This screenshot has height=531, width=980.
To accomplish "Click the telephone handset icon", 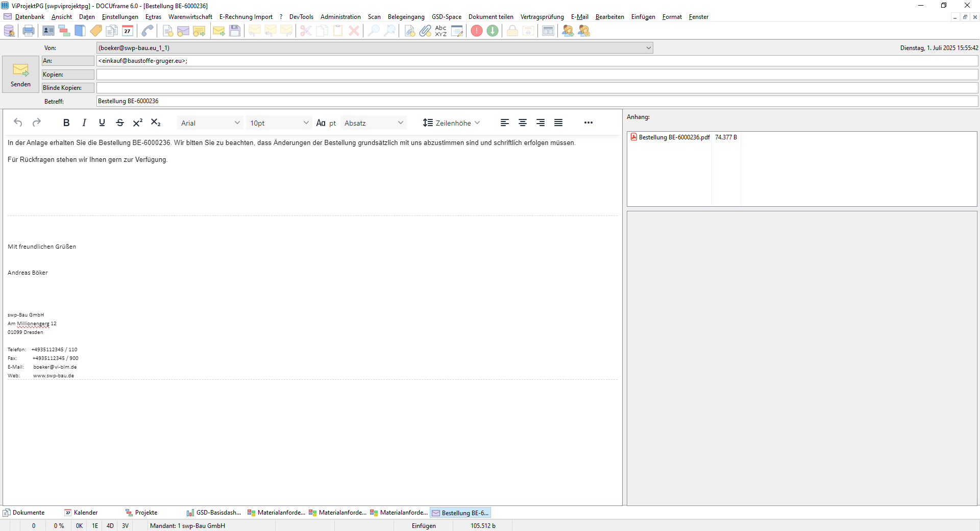I will 148,31.
